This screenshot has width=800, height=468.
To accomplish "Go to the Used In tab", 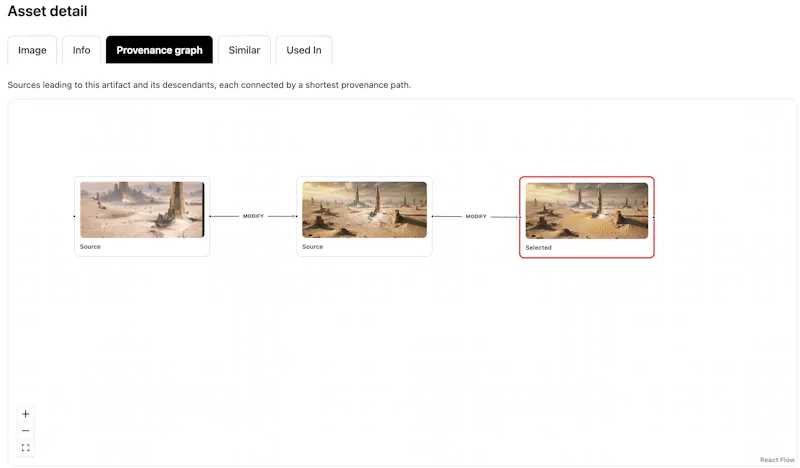I will [304, 50].
